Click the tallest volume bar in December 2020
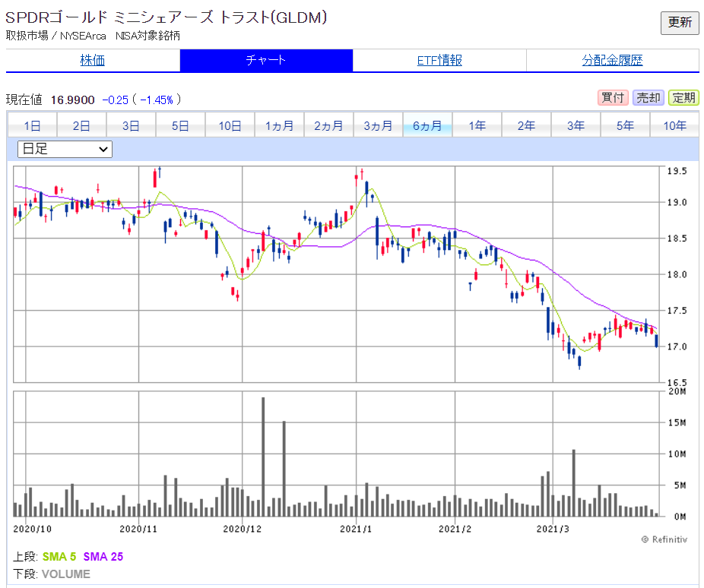 click(x=263, y=457)
